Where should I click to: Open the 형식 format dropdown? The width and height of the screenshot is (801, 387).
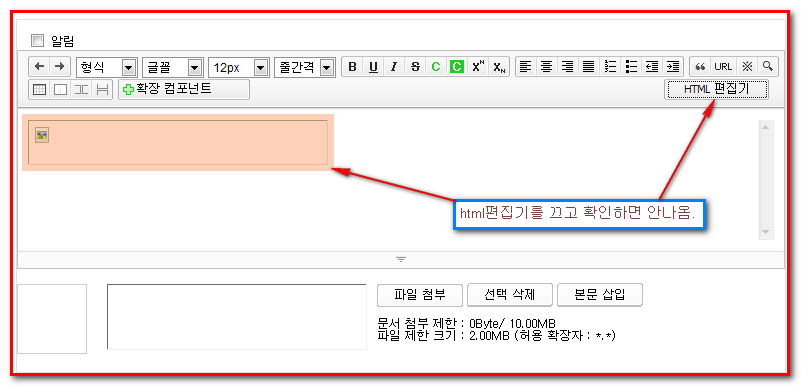coord(106,67)
